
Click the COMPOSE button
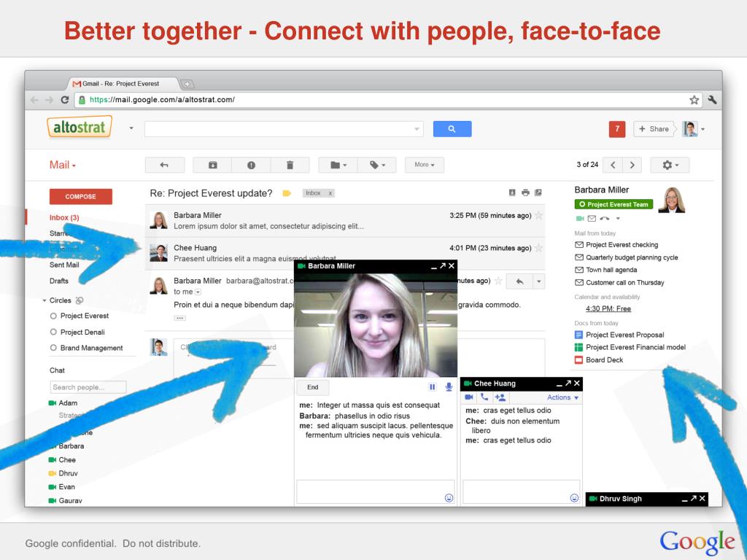point(80,197)
